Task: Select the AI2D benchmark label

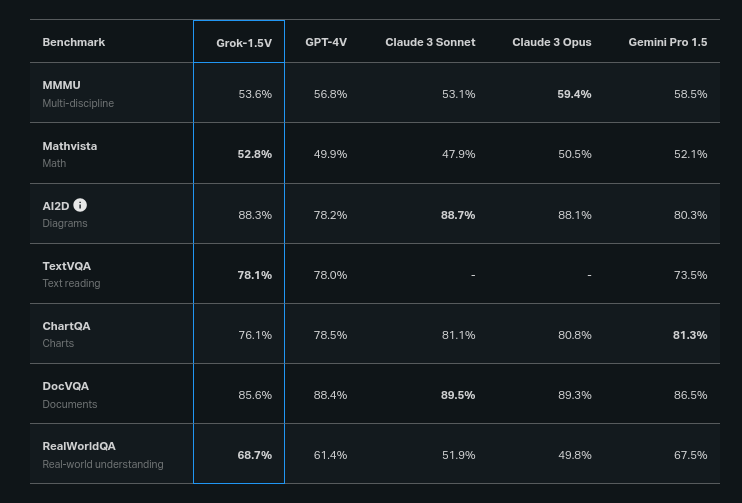Action: click(x=56, y=206)
